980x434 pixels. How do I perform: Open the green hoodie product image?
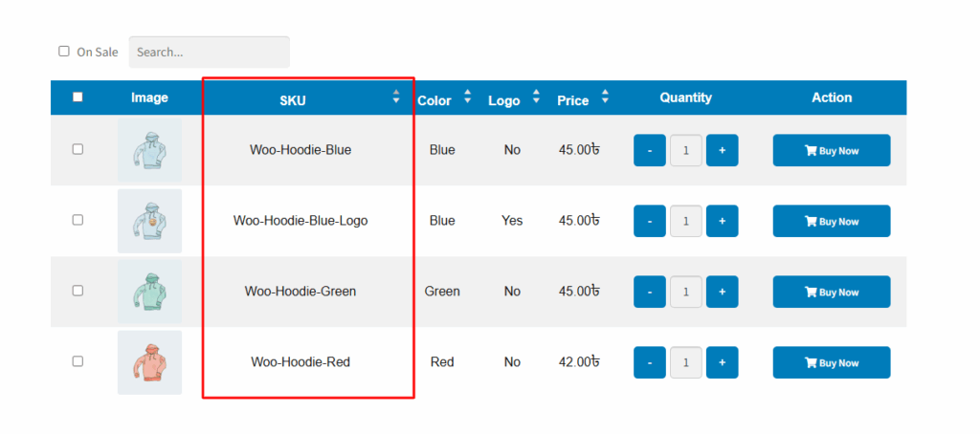pos(149,292)
